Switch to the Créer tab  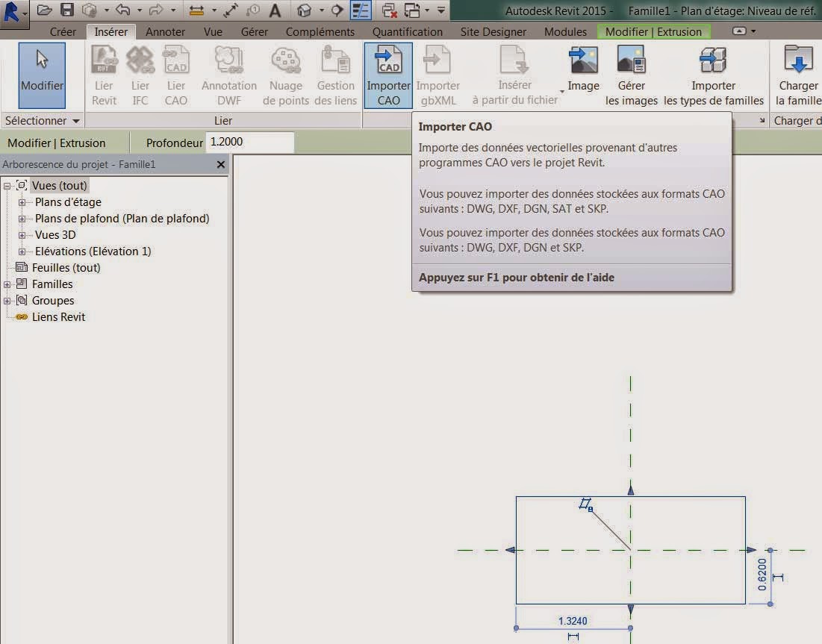click(x=63, y=32)
